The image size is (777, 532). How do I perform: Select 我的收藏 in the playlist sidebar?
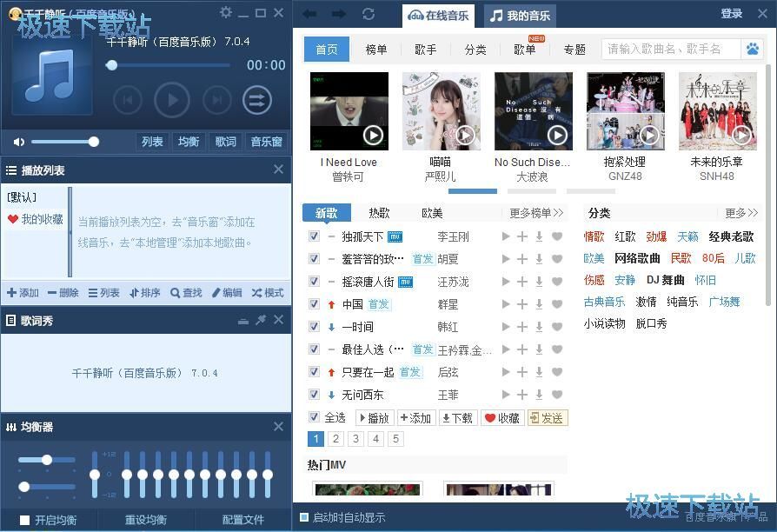pyautogui.click(x=35, y=219)
